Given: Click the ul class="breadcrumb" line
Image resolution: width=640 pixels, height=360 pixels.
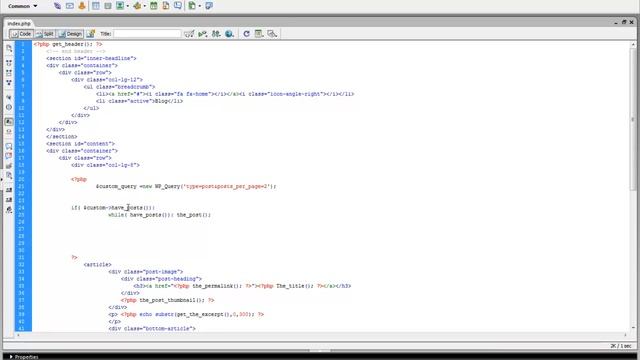Looking at the screenshot, I should coord(119,87).
